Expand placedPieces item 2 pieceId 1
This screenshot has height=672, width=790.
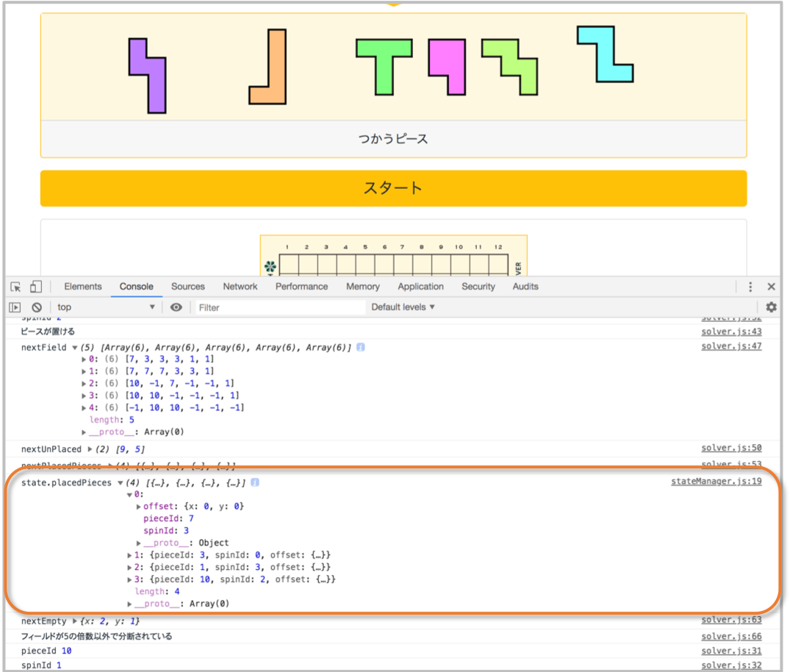[x=129, y=567]
